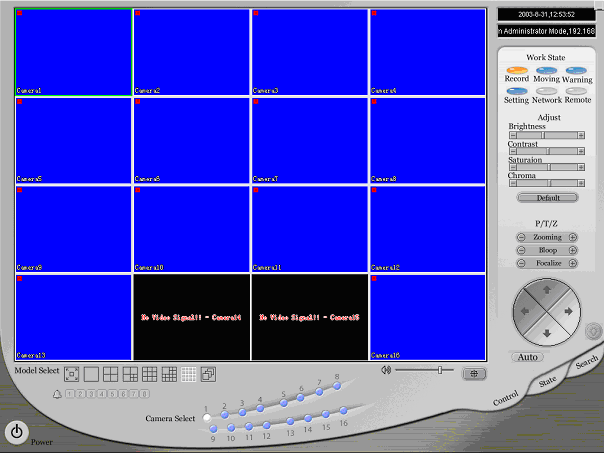The width and height of the screenshot is (604, 453).
Task: Select the Camera16 video pane
Action: coord(428,317)
